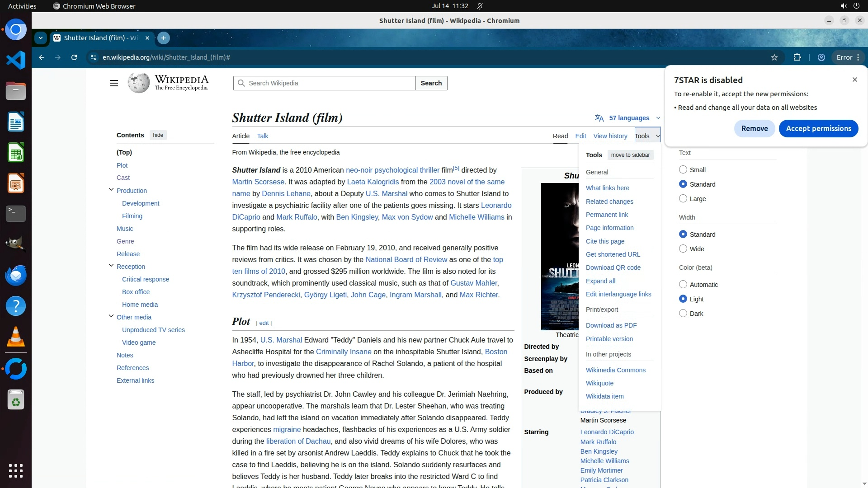Open the View history tab
Image resolution: width=868 pixels, height=488 pixels.
[x=610, y=136]
